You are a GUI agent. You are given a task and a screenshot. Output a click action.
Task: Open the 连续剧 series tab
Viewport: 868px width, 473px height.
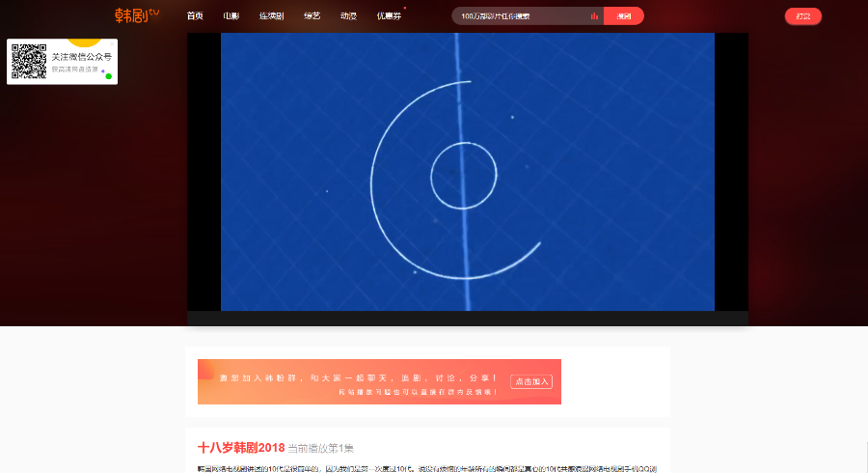click(x=272, y=16)
